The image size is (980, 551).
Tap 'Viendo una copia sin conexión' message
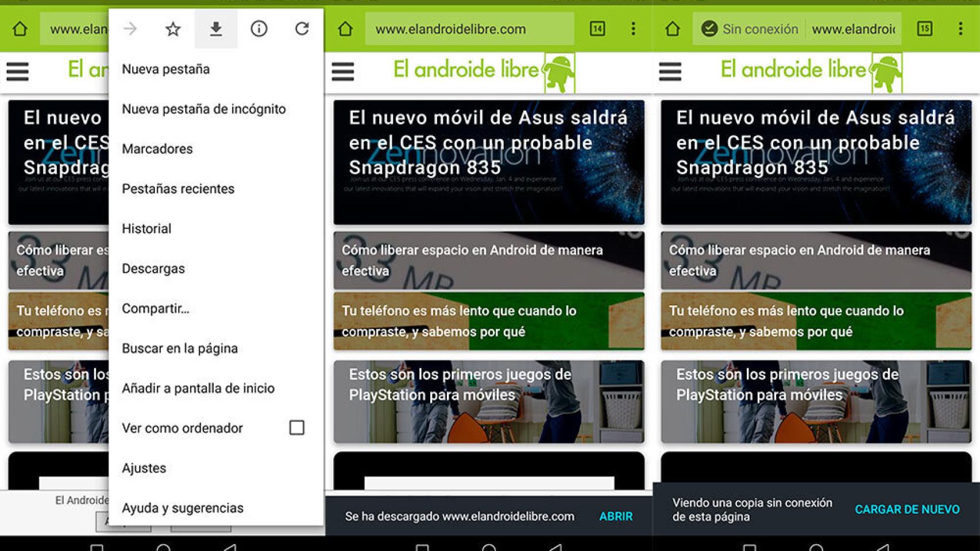click(x=752, y=509)
